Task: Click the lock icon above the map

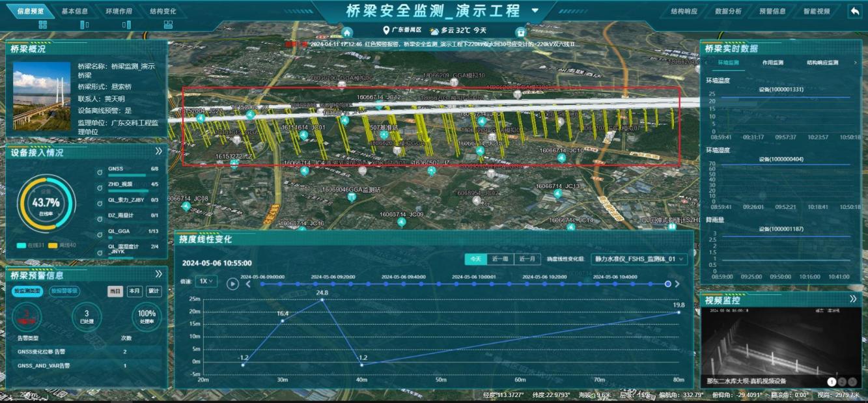Action: click(520, 33)
